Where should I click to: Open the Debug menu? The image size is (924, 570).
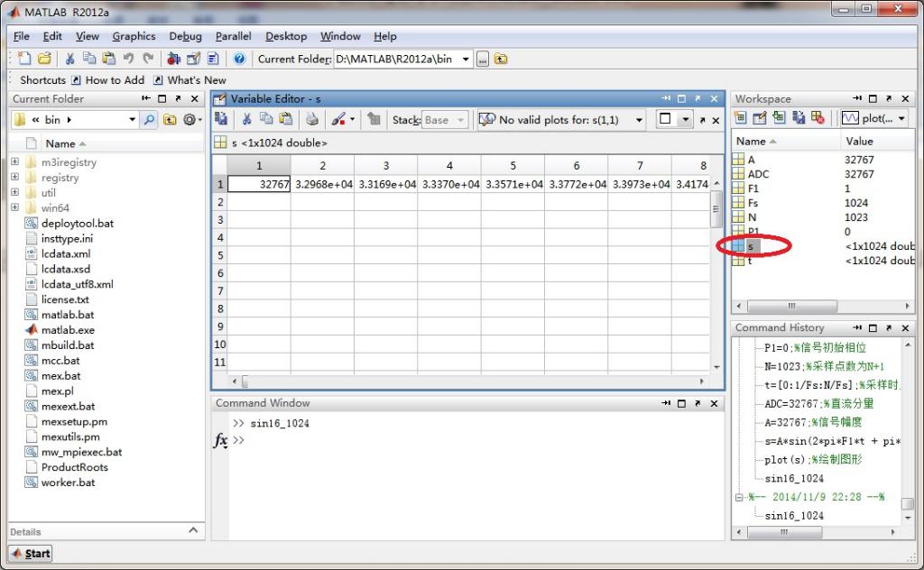(185, 36)
